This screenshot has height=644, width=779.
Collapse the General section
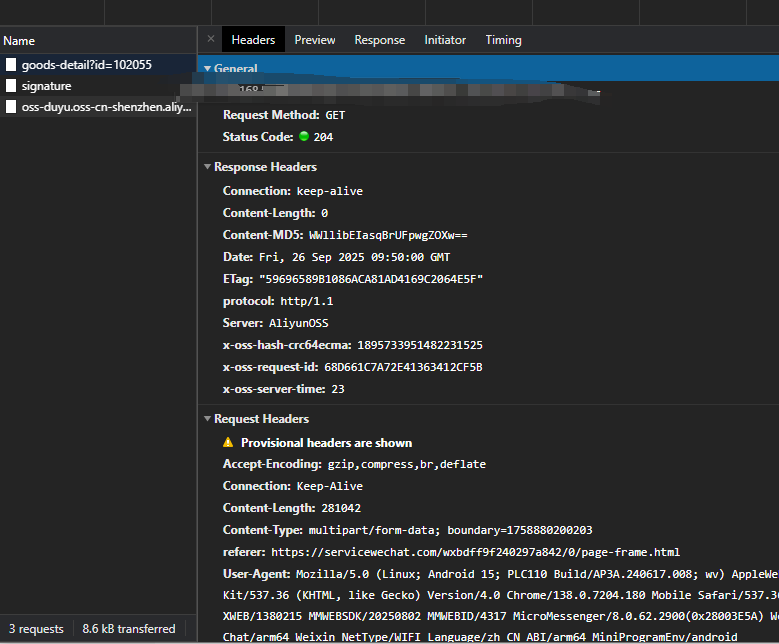tap(208, 69)
